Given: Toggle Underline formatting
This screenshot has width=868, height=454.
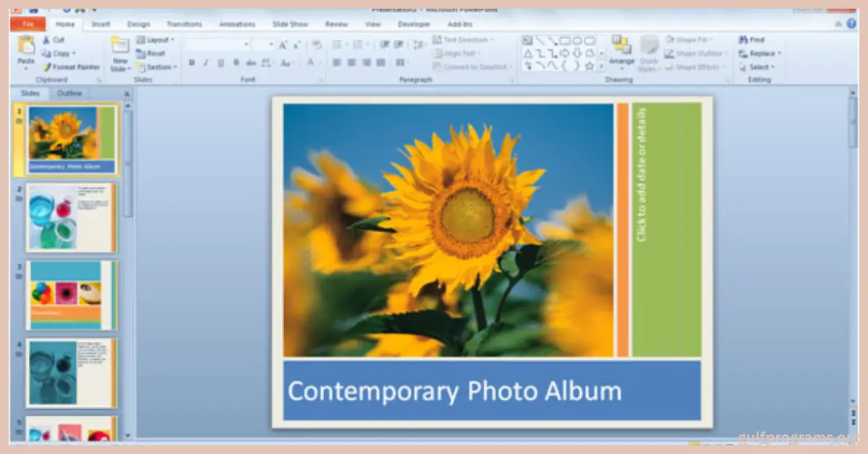Looking at the screenshot, I should [221, 63].
